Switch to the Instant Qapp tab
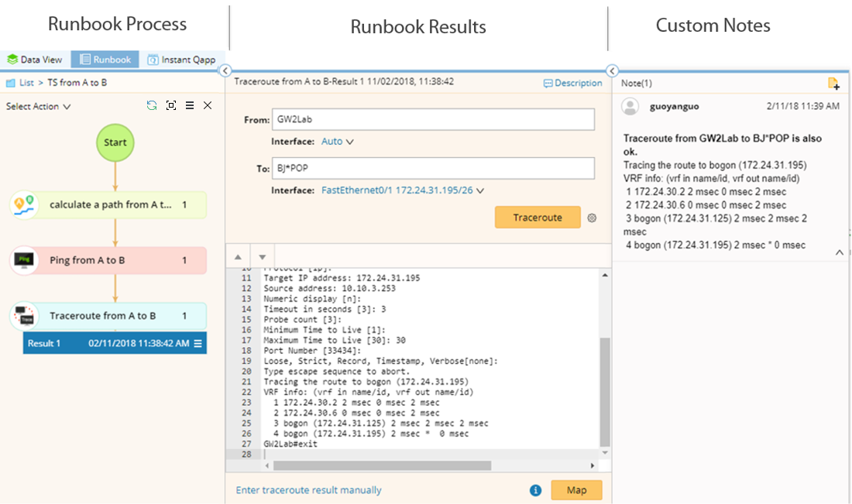Screen dimensions: 852x504 click(182, 60)
